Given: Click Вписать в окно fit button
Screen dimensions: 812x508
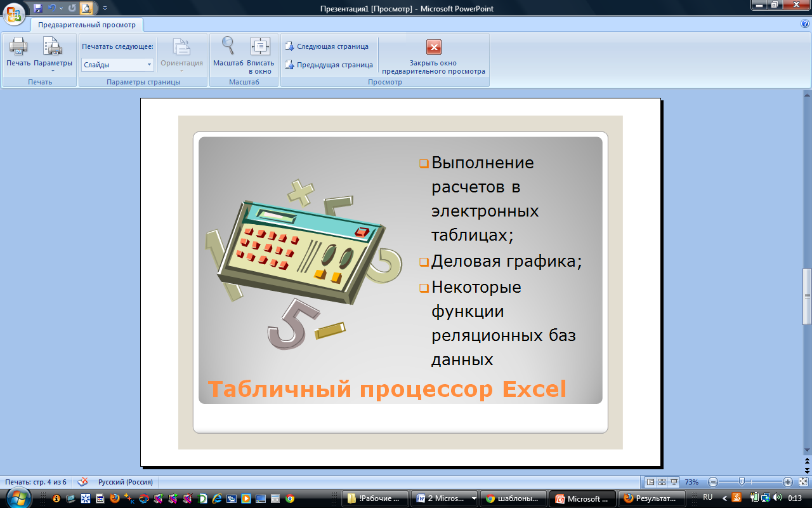Looking at the screenshot, I should pyautogui.click(x=260, y=56).
